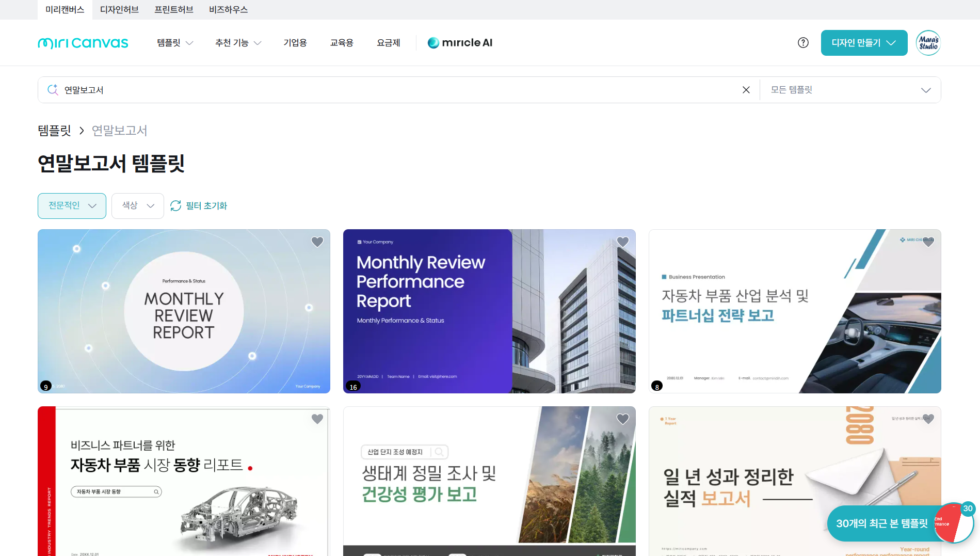Click the AI search magnifier icon
Screen dimensions: 980x556
pyautogui.click(x=53, y=90)
